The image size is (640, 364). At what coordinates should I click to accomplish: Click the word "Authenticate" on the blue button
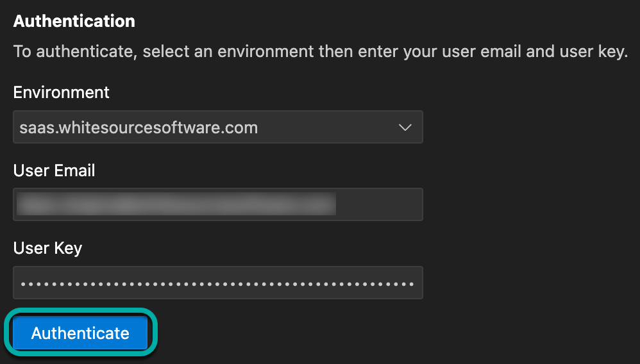tap(80, 333)
